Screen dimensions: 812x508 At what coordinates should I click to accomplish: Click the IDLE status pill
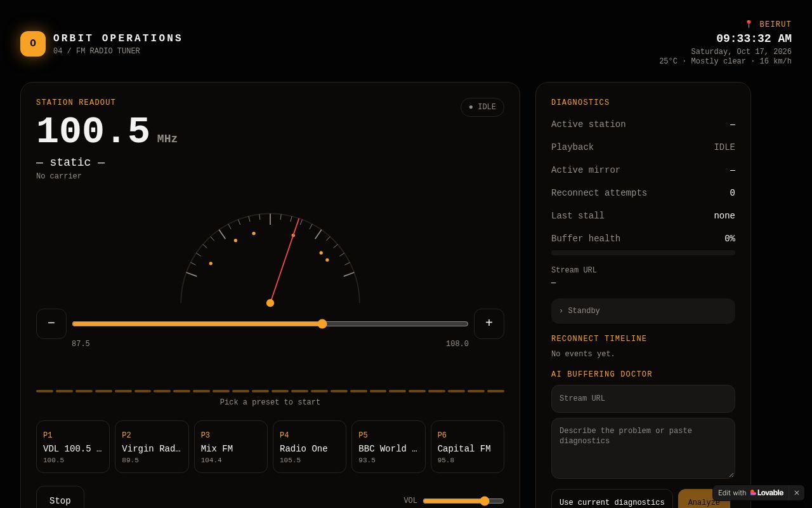click(x=482, y=107)
